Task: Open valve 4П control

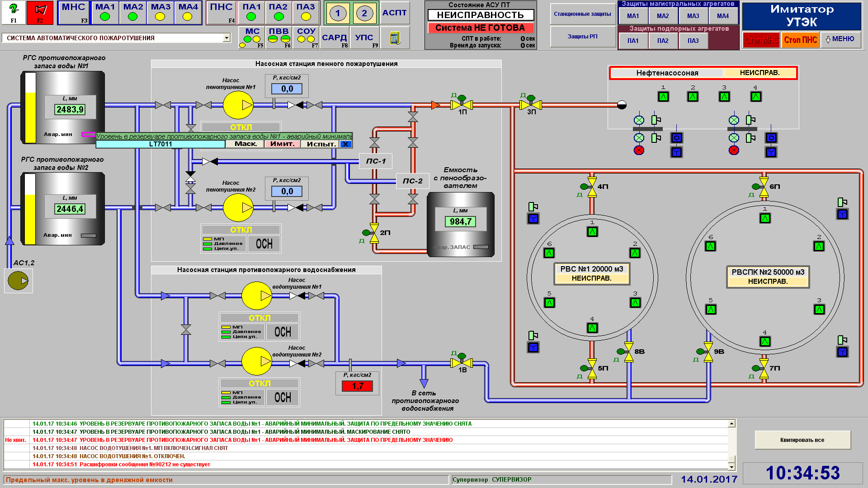Action: pos(591,187)
